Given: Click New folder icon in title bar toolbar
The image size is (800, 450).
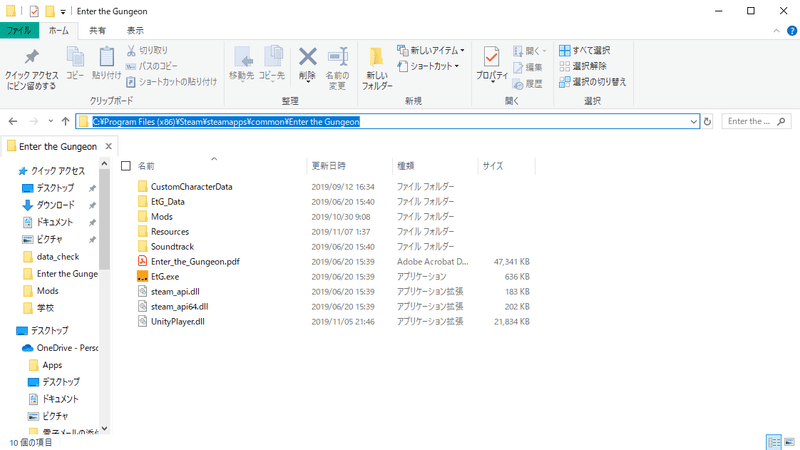Looking at the screenshot, I should [49, 11].
